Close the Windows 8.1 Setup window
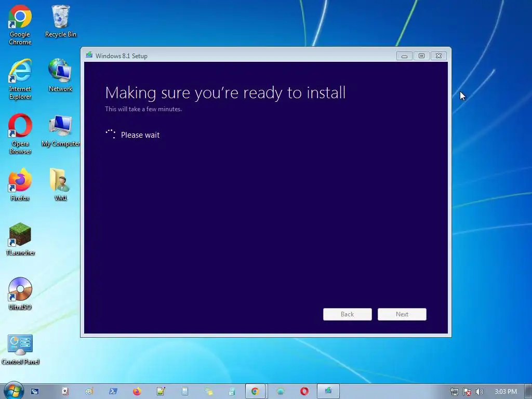 pyautogui.click(x=438, y=56)
